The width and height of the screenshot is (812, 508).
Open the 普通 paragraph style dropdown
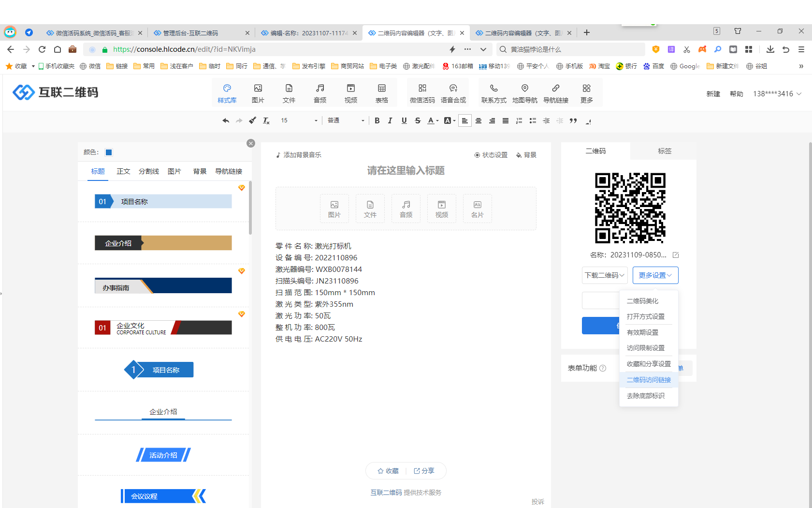click(x=346, y=120)
